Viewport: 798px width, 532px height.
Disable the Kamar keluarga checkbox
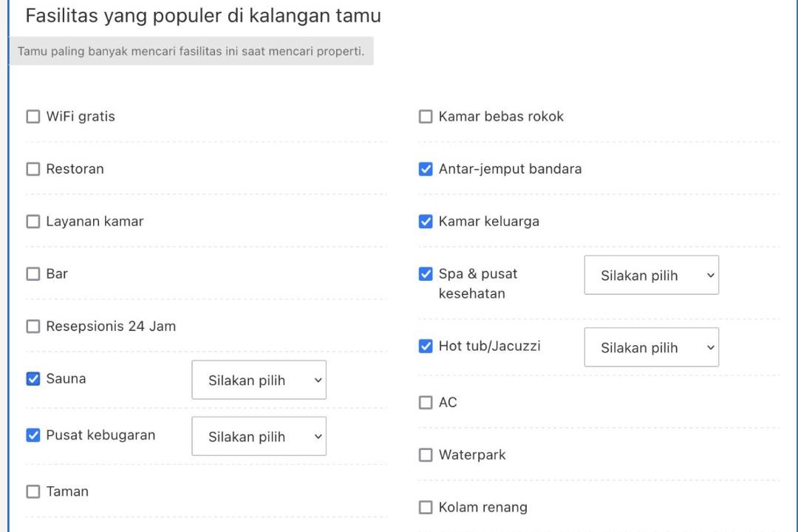point(426,222)
